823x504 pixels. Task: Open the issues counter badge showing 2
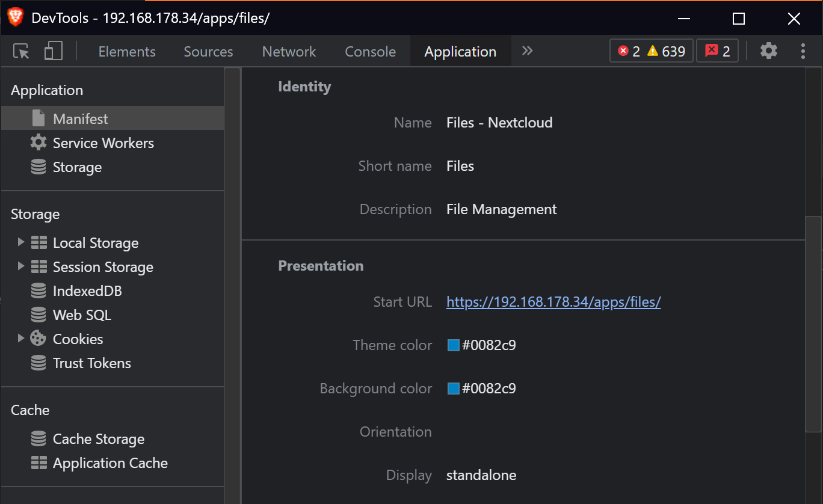click(717, 51)
